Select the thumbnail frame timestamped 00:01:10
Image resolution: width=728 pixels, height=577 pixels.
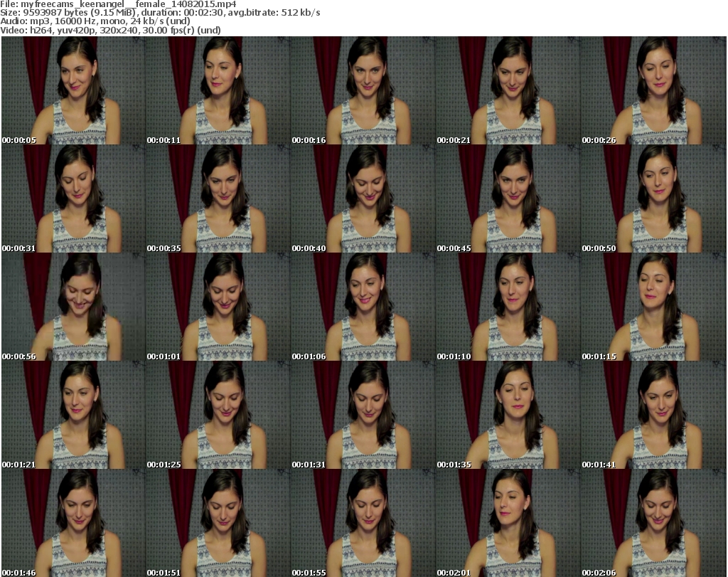coord(508,307)
